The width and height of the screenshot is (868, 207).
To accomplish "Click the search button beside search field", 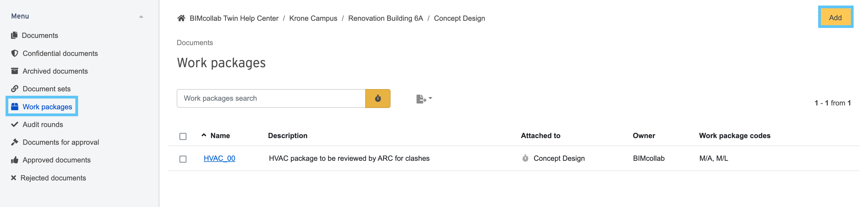I will click(378, 98).
